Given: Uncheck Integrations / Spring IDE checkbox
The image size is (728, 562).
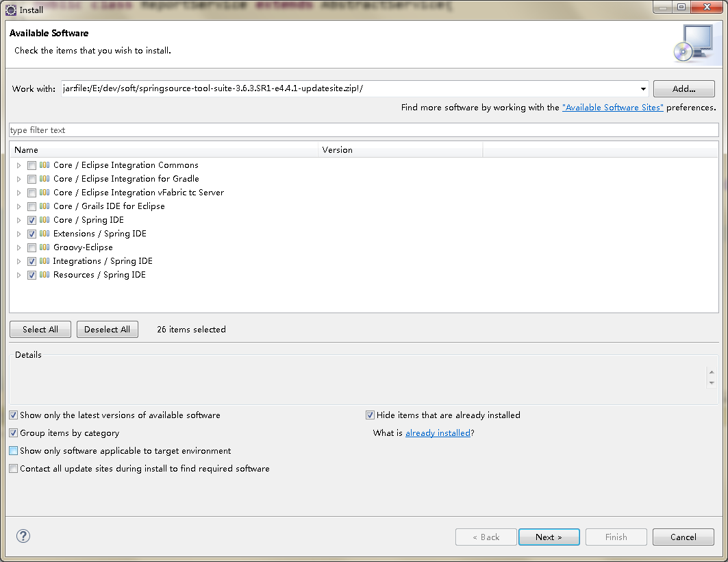Looking at the screenshot, I should [32, 262].
